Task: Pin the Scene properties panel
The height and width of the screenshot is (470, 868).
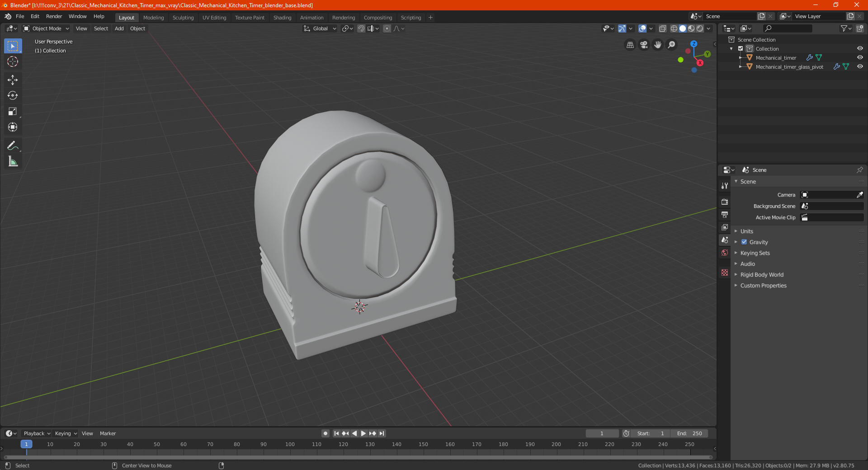Action: tap(859, 170)
